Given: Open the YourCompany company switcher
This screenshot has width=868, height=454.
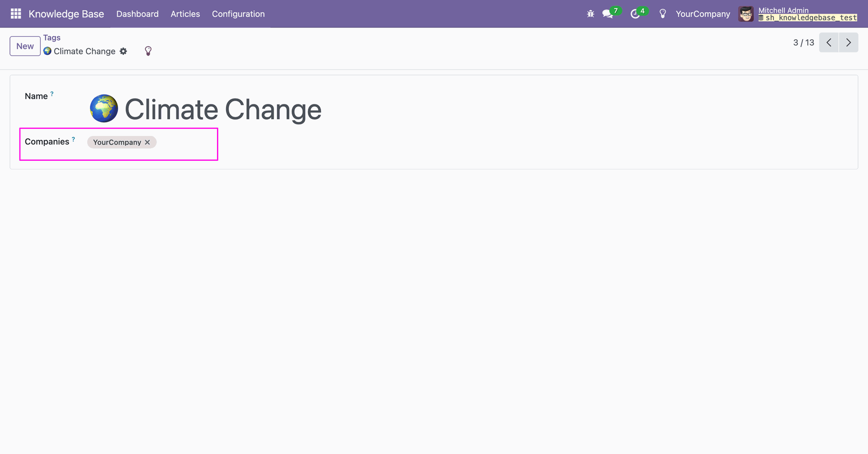Looking at the screenshot, I should click(703, 14).
